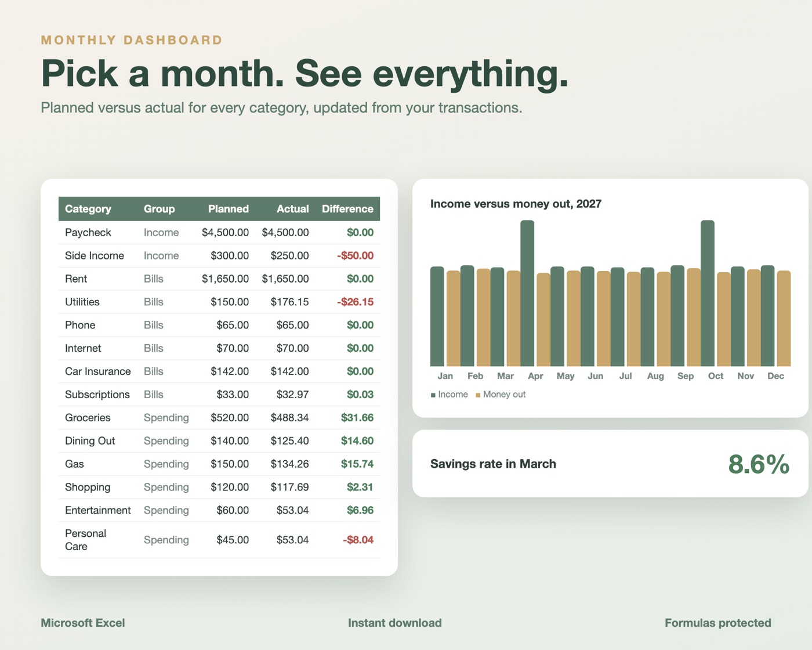Image resolution: width=812 pixels, height=650 pixels.
Task: Click the 8.6% savings rate value
Action: coord(759,464)
